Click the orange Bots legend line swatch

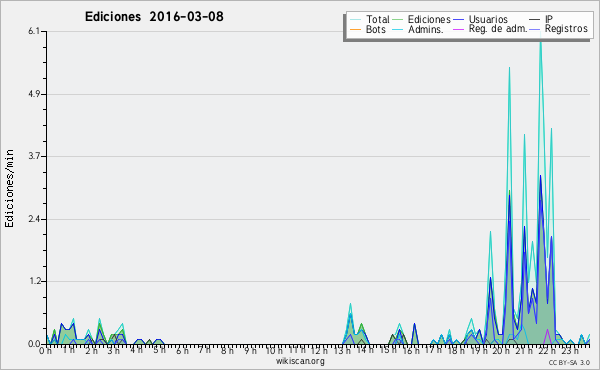pos(355,29)
